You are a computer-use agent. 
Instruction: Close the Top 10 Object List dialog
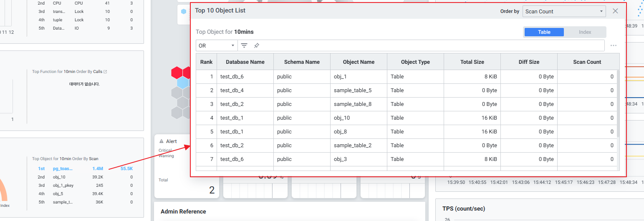click(615, 11)
